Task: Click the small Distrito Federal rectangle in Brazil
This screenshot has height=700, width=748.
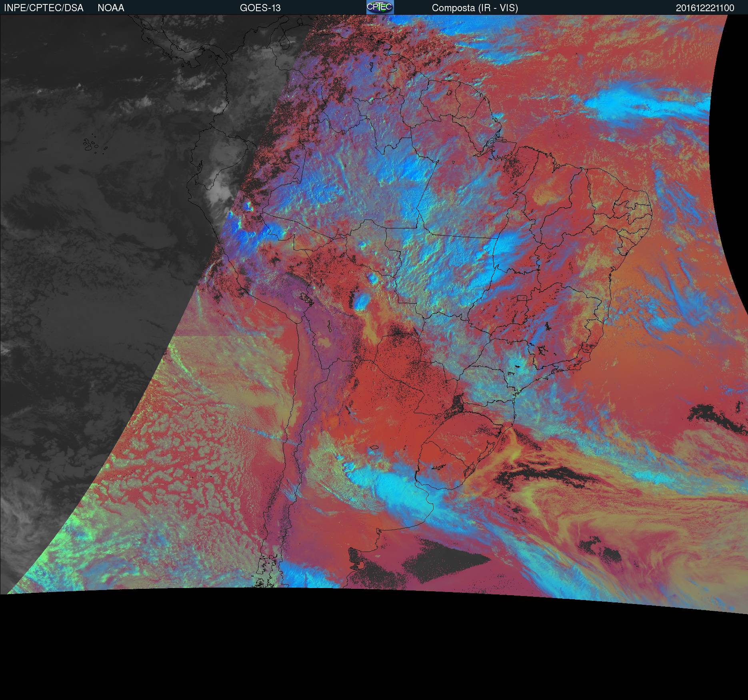Action: (522, 298)
